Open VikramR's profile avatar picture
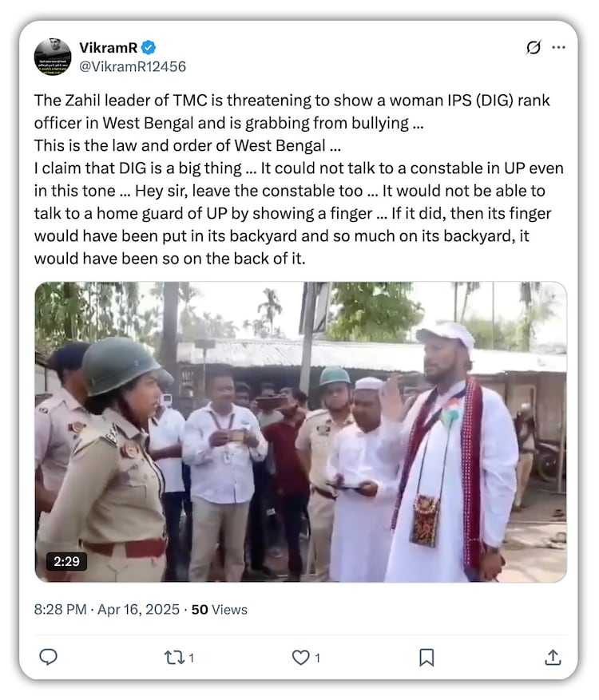Image resolution: width=599 pixels, height=700 pixels. click(53, 57)
